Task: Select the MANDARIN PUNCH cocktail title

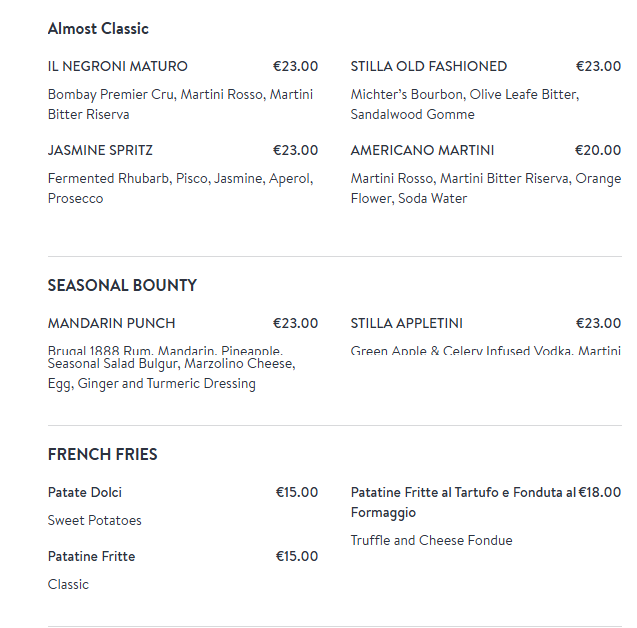Action: [x=111, y=323]
